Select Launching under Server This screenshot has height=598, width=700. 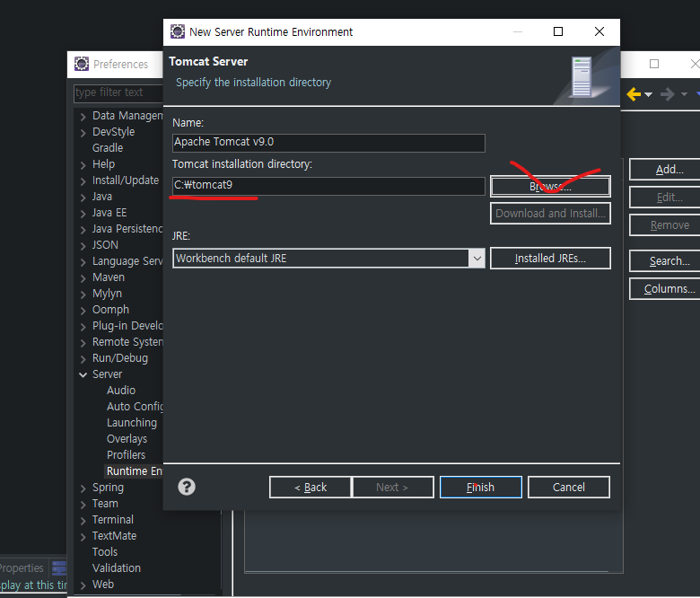[132, 423]
